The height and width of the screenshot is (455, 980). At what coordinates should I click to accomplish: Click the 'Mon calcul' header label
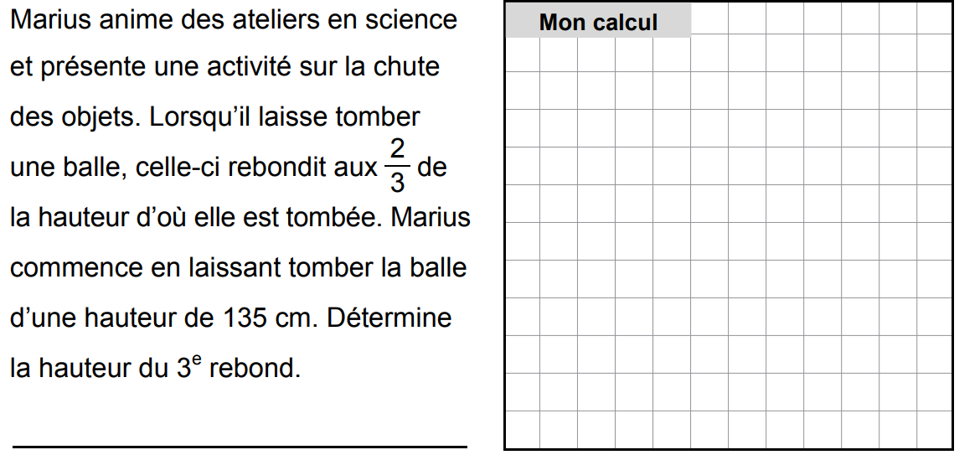[598, 23]
